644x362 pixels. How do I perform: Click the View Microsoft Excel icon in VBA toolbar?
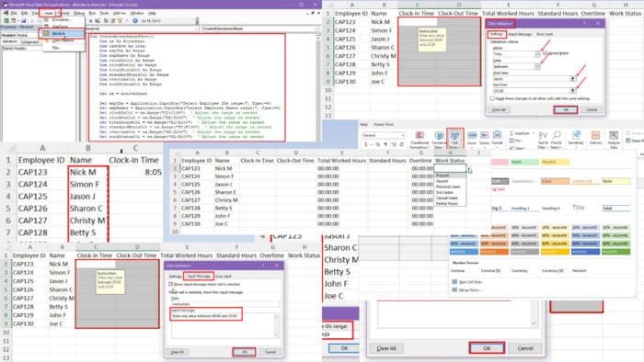tap(6, 20)
